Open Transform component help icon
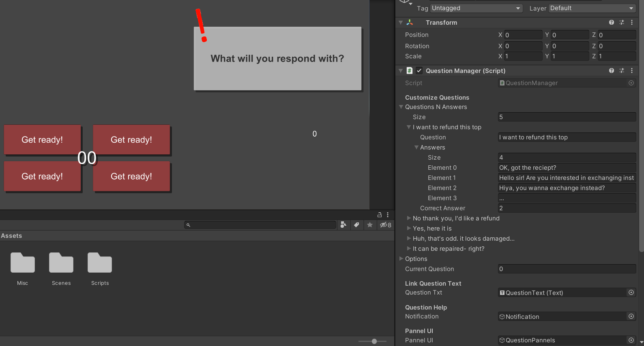This screenshot has height=346, width=644. (612, 23)
